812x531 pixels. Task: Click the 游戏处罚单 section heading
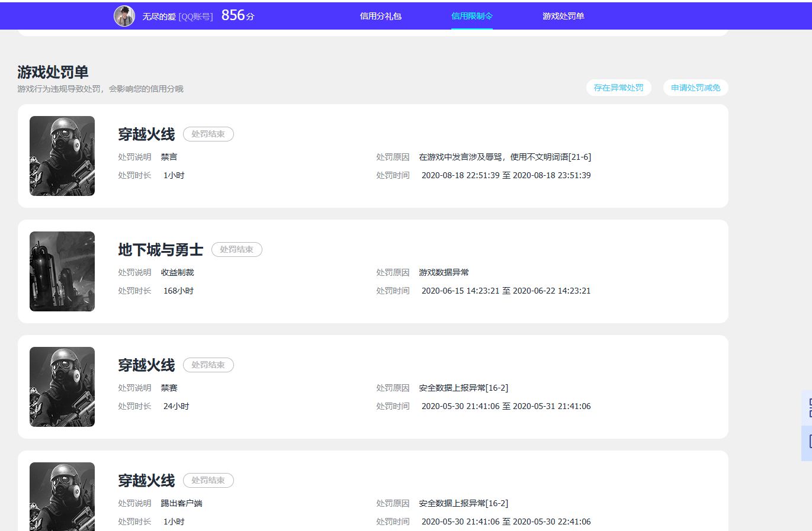tap(53, 72)
